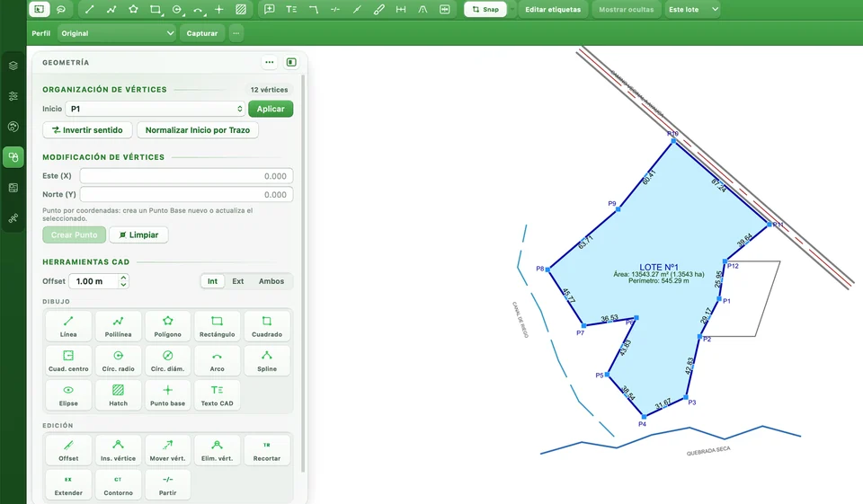Open the Este lote dropdown
863x504 pixels.
692,9
